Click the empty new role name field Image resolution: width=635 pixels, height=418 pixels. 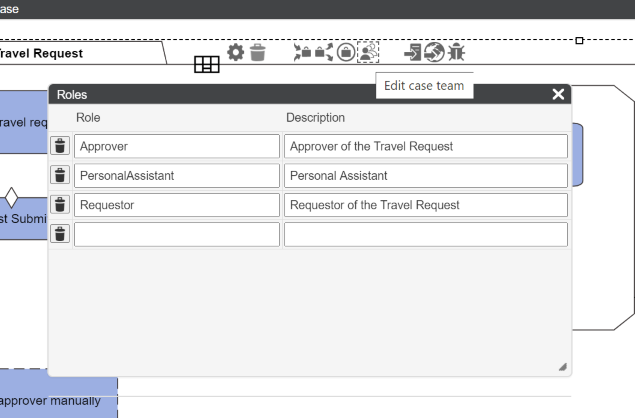tap(177, 234)
